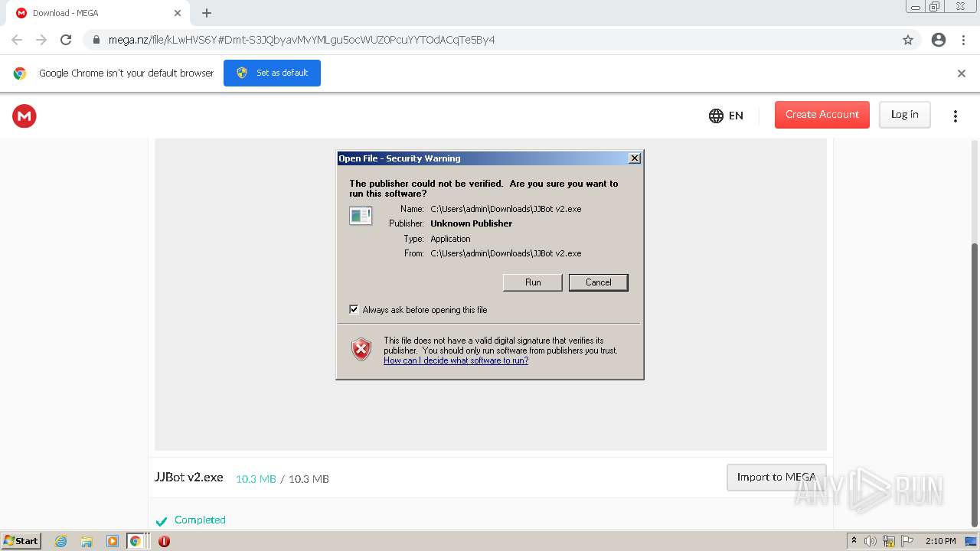Open the Windows Start menu
The height and width of the screenshot is (551, 980).
point(21,541)
